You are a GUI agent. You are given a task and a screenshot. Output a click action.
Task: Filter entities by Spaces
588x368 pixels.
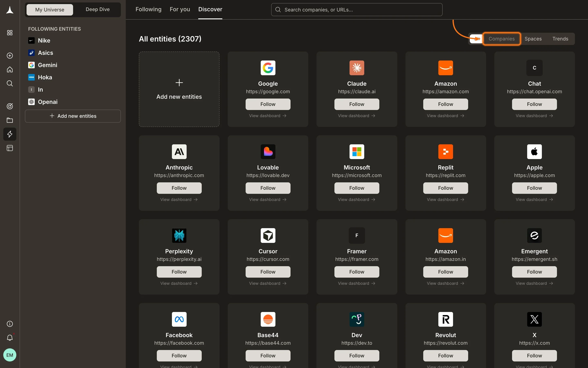click(533, 39)
